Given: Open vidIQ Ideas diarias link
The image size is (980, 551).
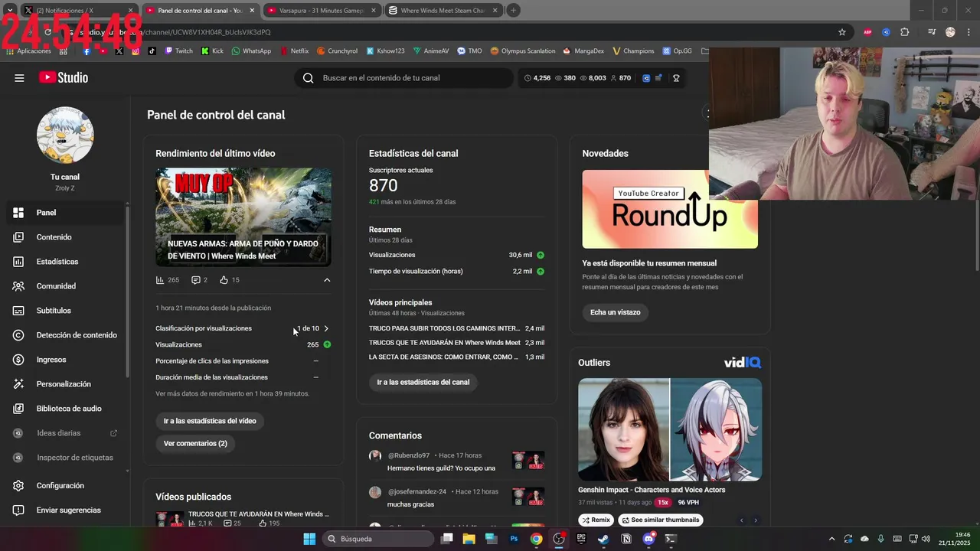Looking at the screenshot, I should click(x=65, y=433).
